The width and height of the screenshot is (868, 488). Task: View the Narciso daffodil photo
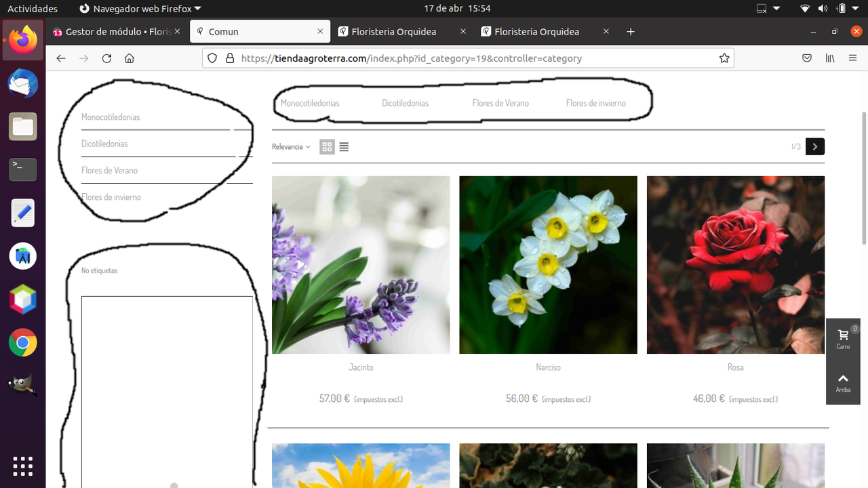[548, 265]
